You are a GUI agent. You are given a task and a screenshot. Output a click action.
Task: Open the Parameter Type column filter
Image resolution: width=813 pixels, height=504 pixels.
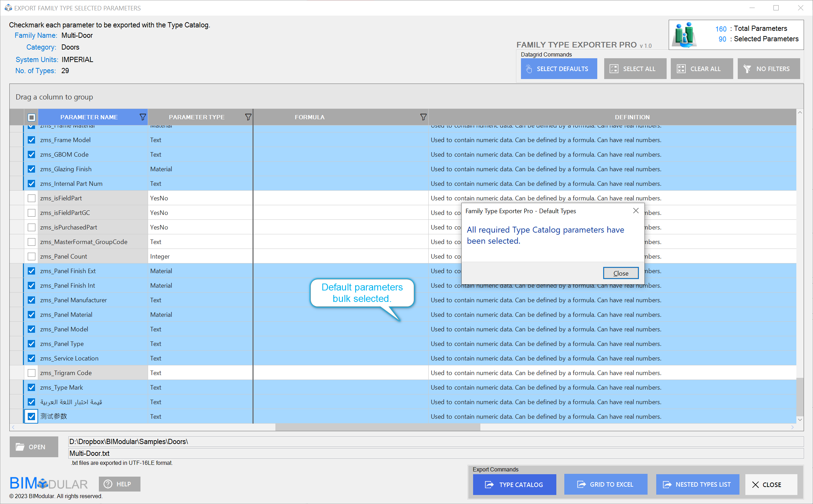click(x=248, y=117)
